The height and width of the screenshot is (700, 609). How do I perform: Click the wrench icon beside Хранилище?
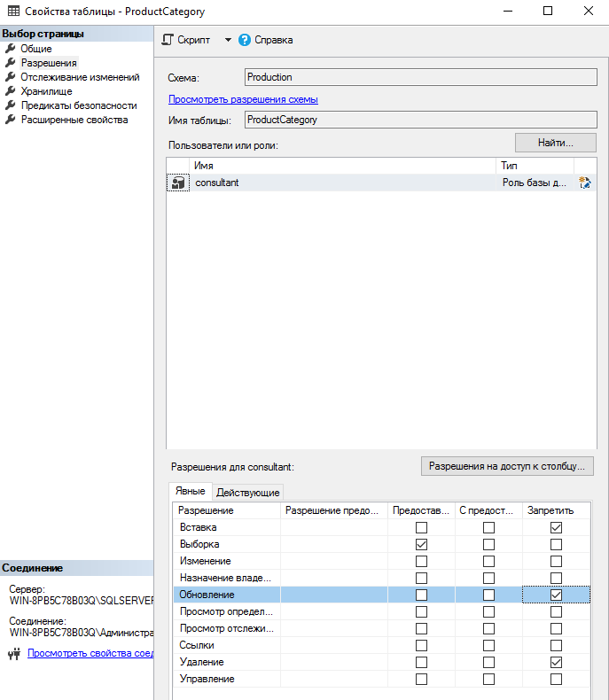tap(11, 91)
